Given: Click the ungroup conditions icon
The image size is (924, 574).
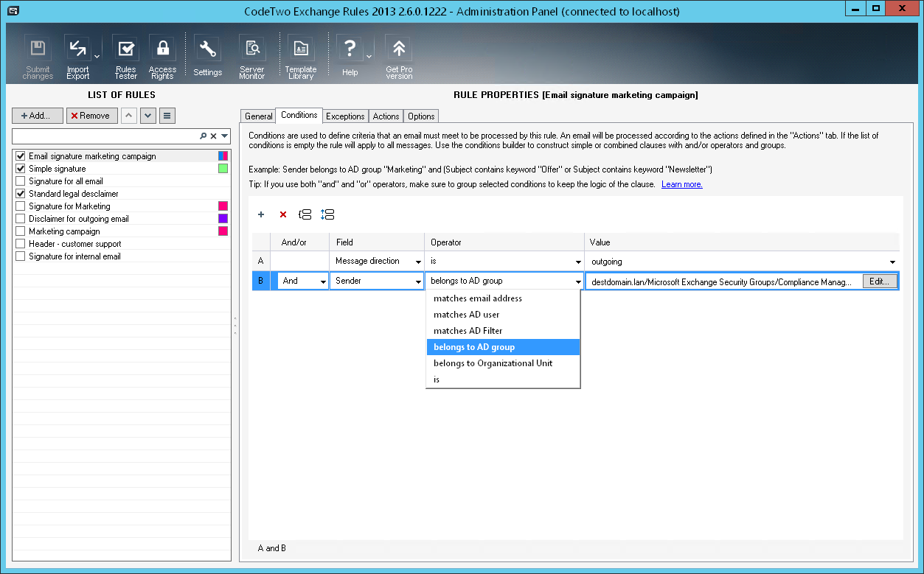Looking at the screenshot, I should click(328, 214).
